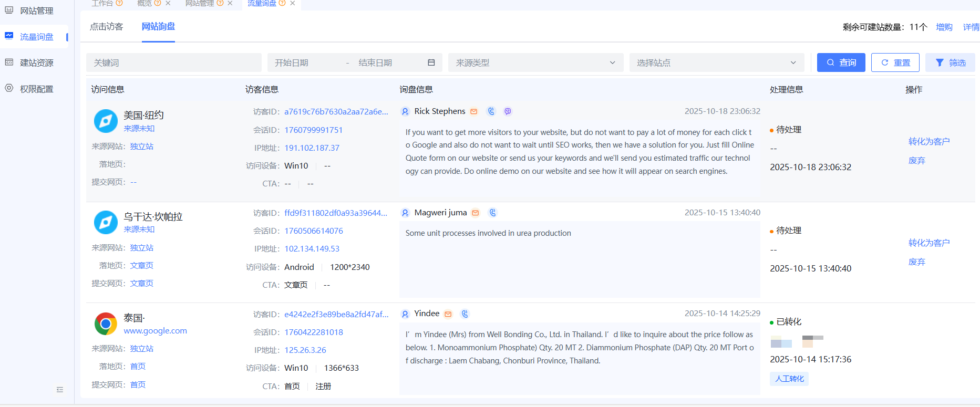Click 废弃 for the Magweri juma inquiry
The width and height of the screenshot is (980, 407).
[x=916, y=262]
